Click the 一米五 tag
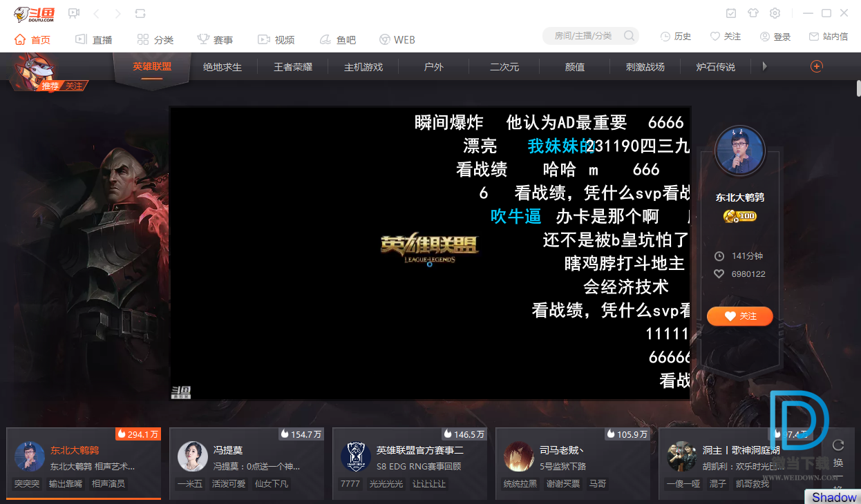The image size is (861, 504). click(191, 484)
